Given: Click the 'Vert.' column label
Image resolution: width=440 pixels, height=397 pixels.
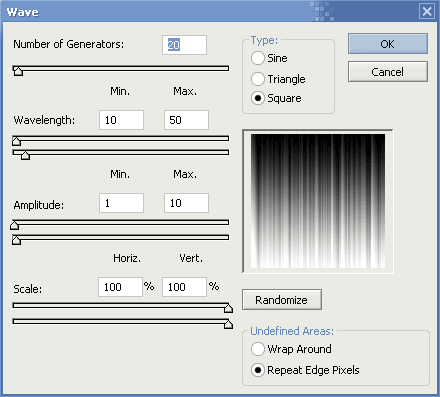Looking at the screenshot, I should tap(191, 258).
